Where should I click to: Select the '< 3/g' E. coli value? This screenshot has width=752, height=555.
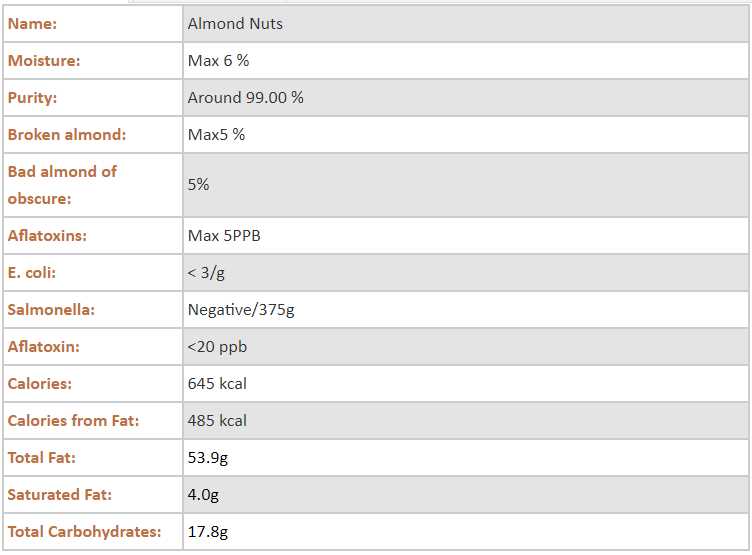click(206, 273)
